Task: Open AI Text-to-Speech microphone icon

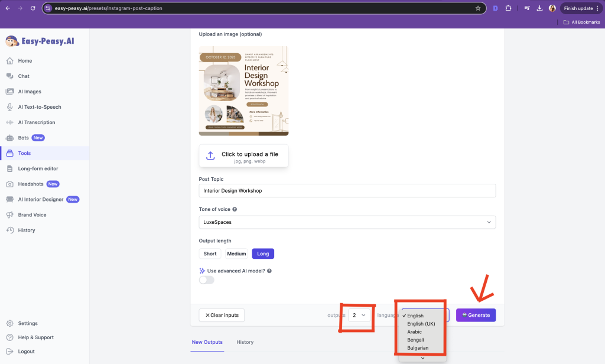Action: tap(9, 107)
